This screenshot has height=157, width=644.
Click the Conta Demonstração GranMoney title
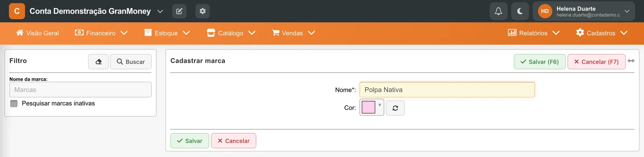coord(90,11)
